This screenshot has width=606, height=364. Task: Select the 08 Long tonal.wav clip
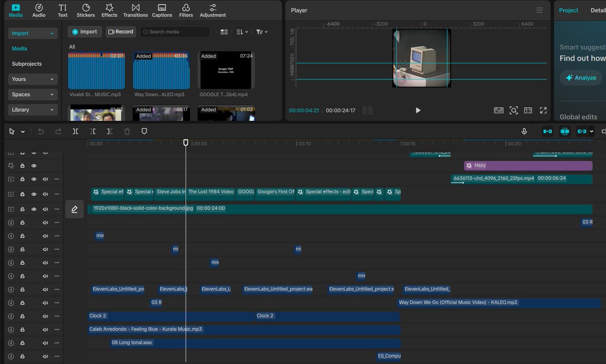pyautogui.click(x=255, y=343)
